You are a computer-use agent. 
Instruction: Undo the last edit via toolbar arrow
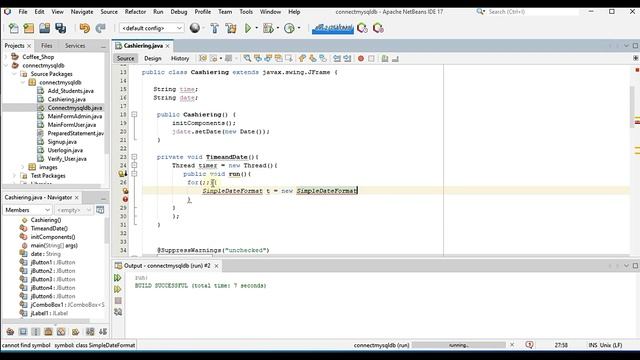click(x=84, y=28)
